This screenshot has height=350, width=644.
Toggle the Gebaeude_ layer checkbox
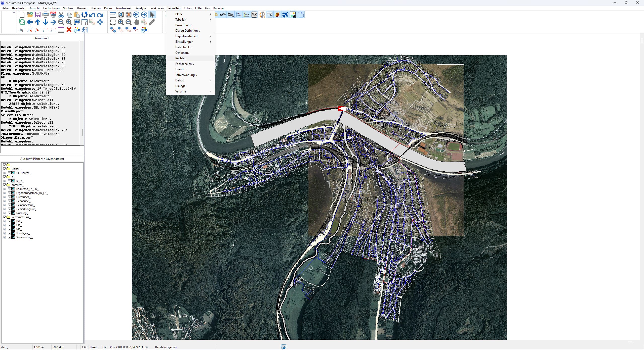9,201
